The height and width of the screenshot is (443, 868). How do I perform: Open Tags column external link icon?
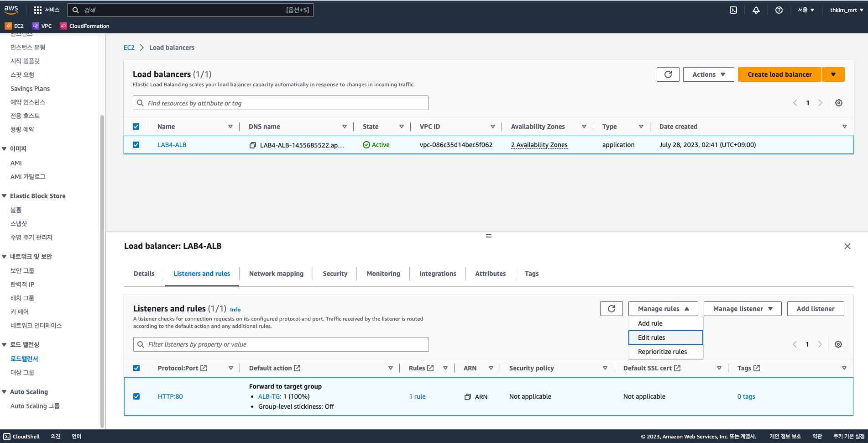pyautogui.click(x=757, y=368)
